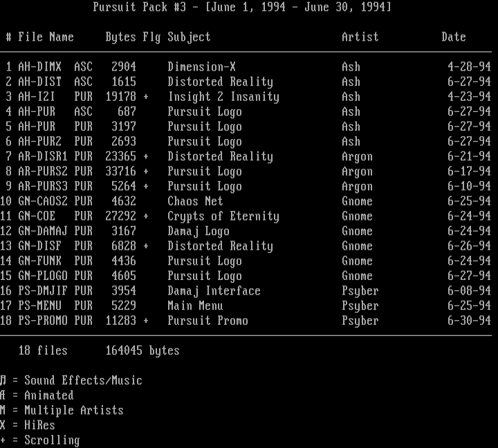Click the HiRes X legend symbol
This screenshot has height=448, width=498.
pos(3,425)
